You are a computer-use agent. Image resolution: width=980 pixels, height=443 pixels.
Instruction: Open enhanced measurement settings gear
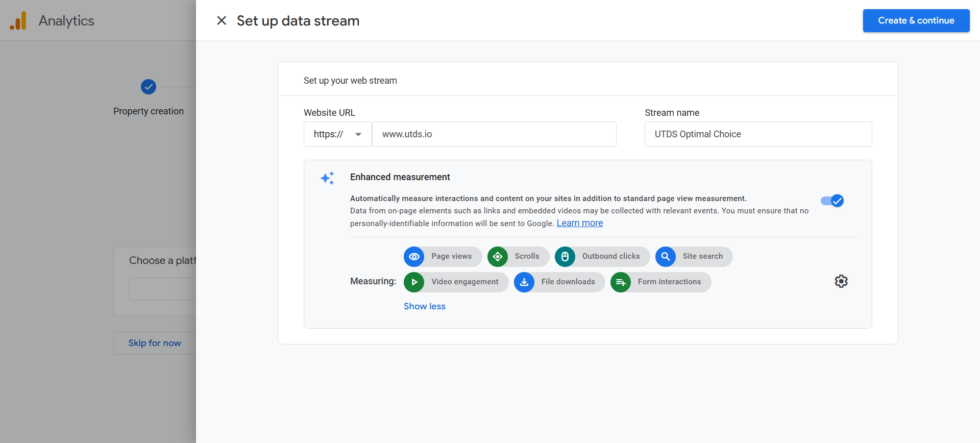pos(841,281)
